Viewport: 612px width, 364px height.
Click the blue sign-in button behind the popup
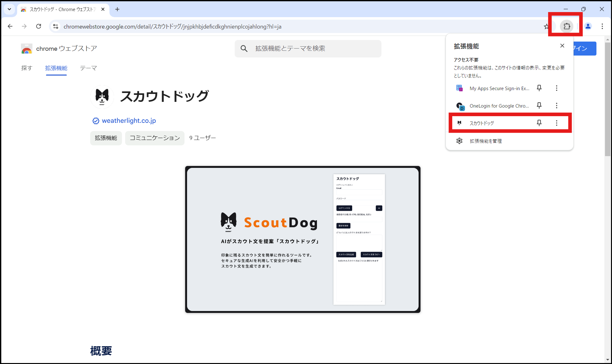(585, 49)
